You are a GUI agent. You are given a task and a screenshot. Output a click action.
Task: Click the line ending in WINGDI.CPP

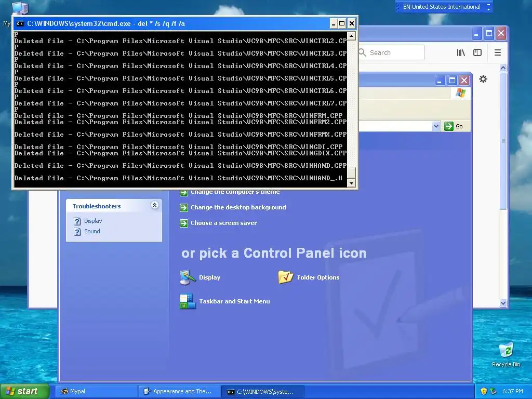click(179, 147)
